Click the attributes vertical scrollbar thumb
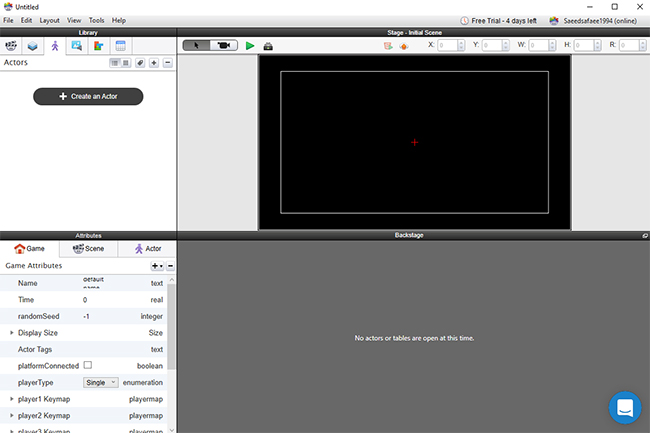 (x=171, y=327)
